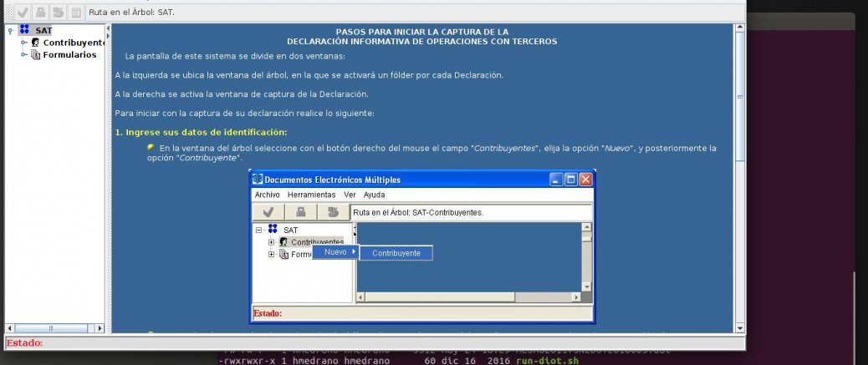Click line 'A la derecha se activa la ventana'
The height and width of the screenshot is (365, 868).
coord(242,94)
